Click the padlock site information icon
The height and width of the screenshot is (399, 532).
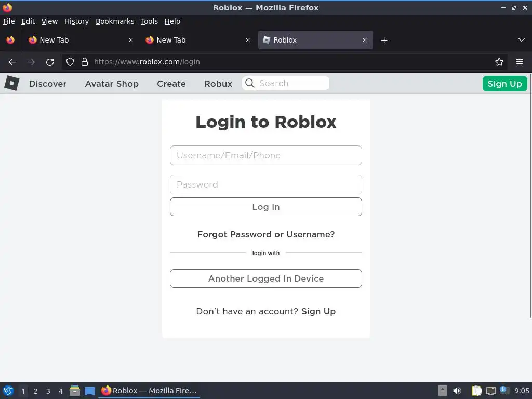(x=85, y=62)
